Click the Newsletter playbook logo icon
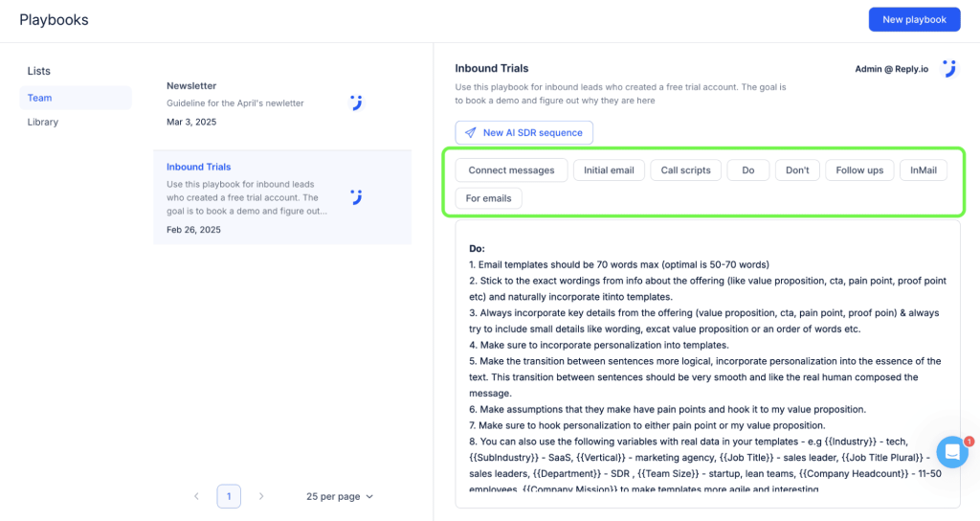980x521 pixels. 356,102
